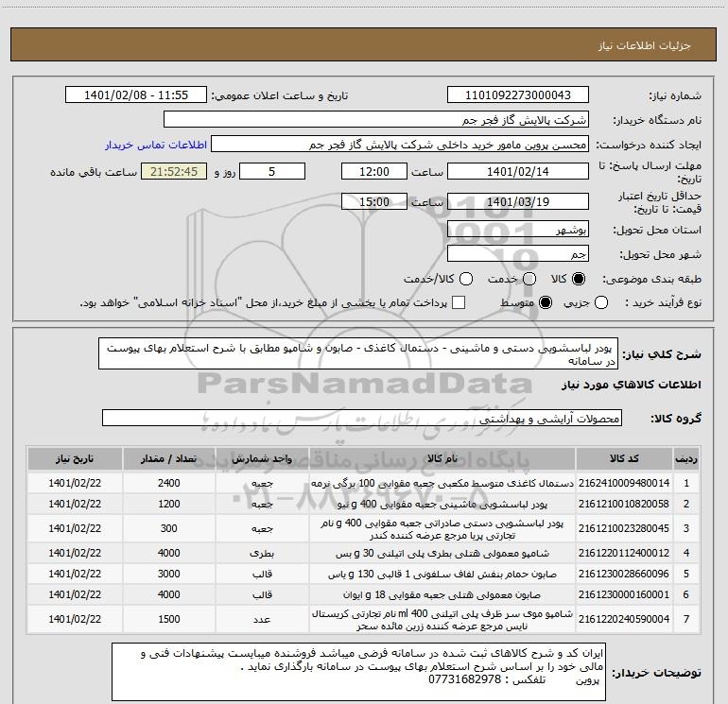The width and height of the screenshot is (728, 704).
Task: Click the buyer name field شرکت پالایش گاز فجر جم
Action: (x=376, y=120)
